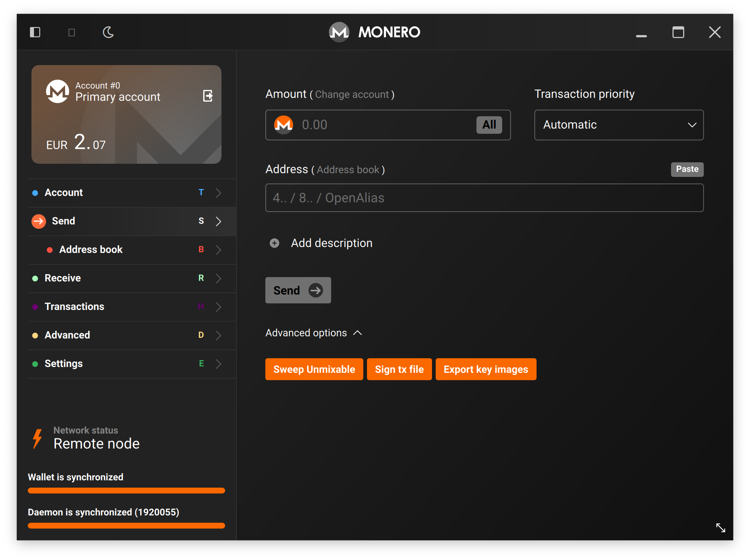Screen dimensions: 750x560
Task: Click the orange Monero icon in Amount field
Action: pos(284,125)
